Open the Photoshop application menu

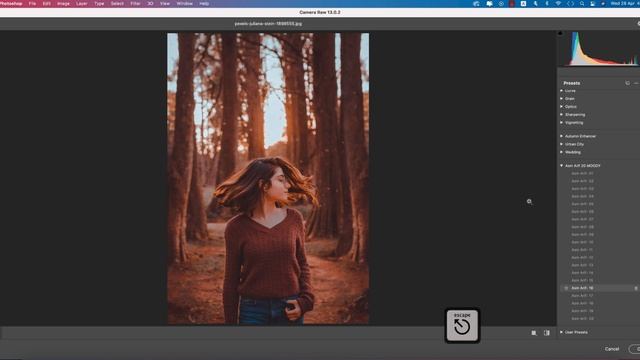tap(11, 4)
